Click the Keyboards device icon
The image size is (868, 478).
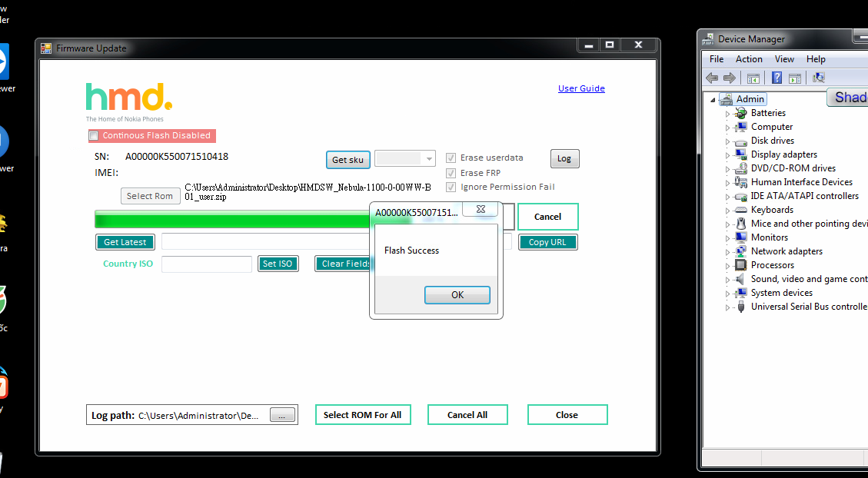pos(740,210)
